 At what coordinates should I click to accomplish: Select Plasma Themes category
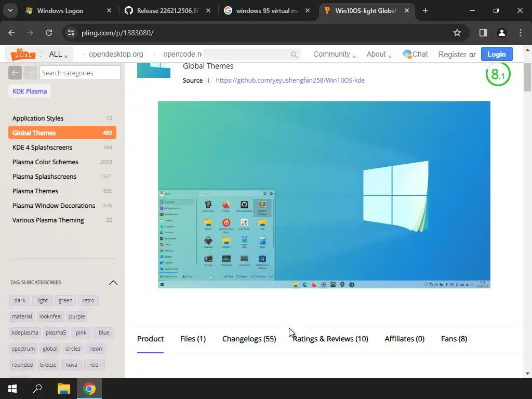coord(62,191)
